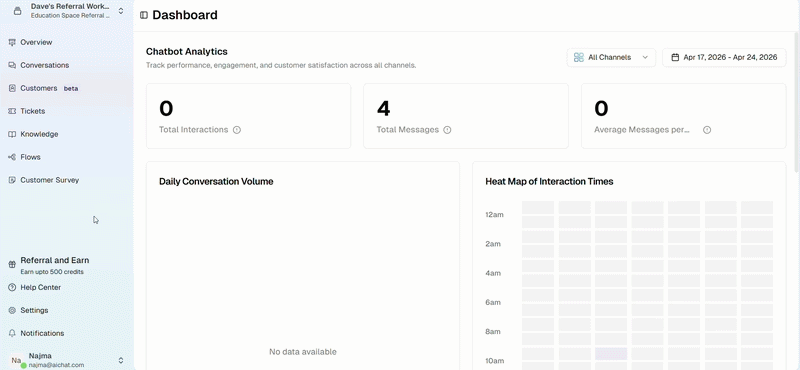Click the Heat Map of Interaction Times heading
Image resolution: width=800 pixels, height=370 pixels.
pos(549,182)
